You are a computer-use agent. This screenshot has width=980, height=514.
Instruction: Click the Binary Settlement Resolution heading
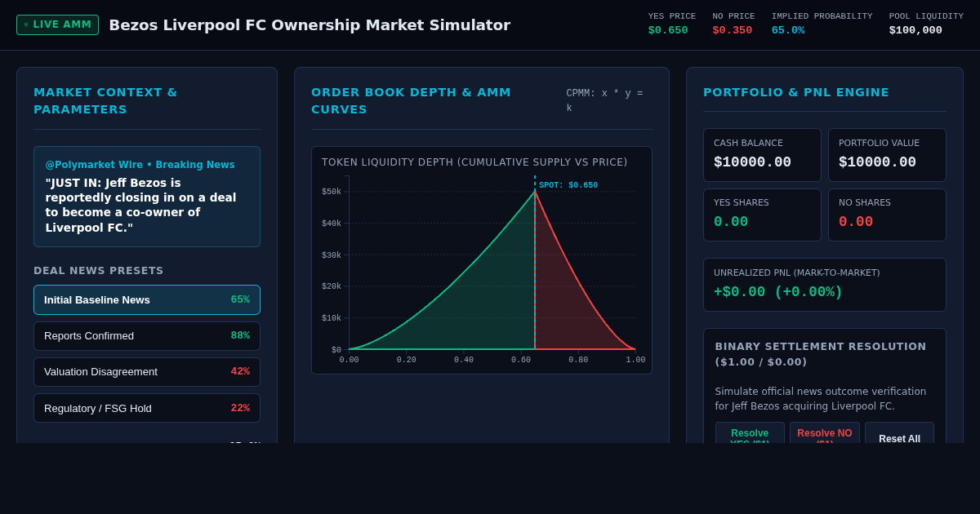[x=821, y=354]
